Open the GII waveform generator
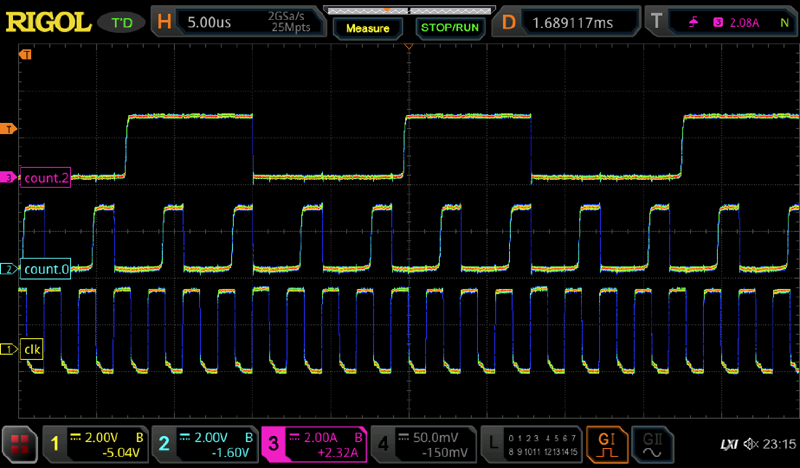Screen dimensions: 800x468 point(653,442)
